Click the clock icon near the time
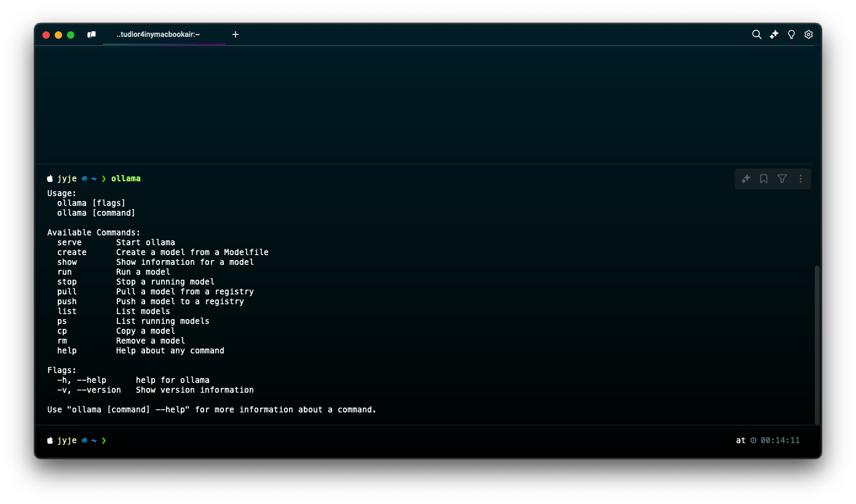The height and width of the screenshot is (504, 856). click(x=753, y=440)
